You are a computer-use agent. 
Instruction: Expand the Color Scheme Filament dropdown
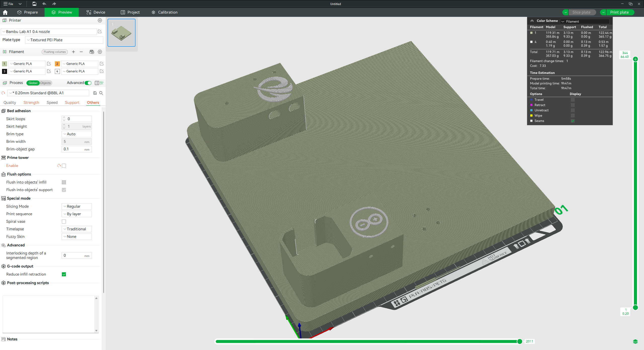[585, 21]
